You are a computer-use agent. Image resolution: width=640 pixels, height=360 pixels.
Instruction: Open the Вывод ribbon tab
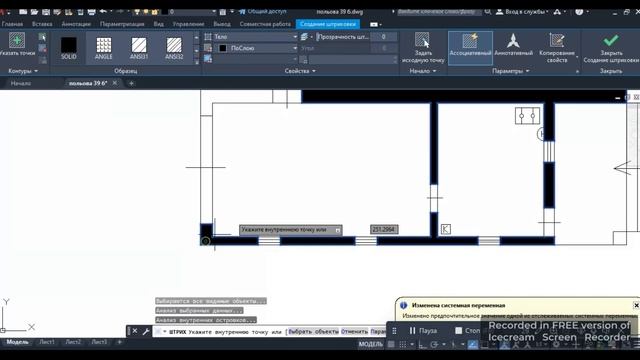(222, 24)
